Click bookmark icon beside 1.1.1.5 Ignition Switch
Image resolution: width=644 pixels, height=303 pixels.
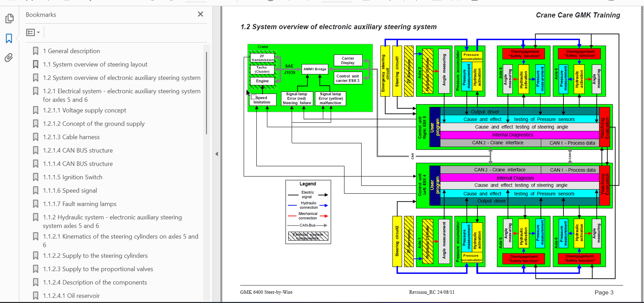(36, 177)
